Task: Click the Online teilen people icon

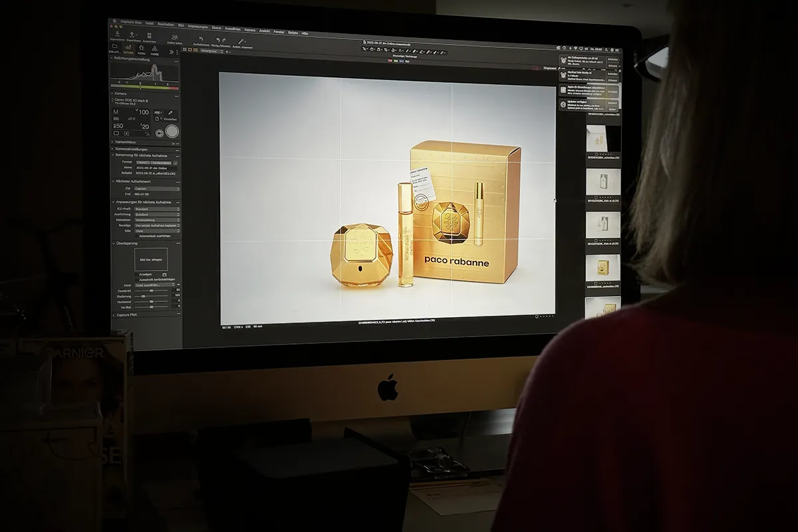Action: tap(174, 37)
